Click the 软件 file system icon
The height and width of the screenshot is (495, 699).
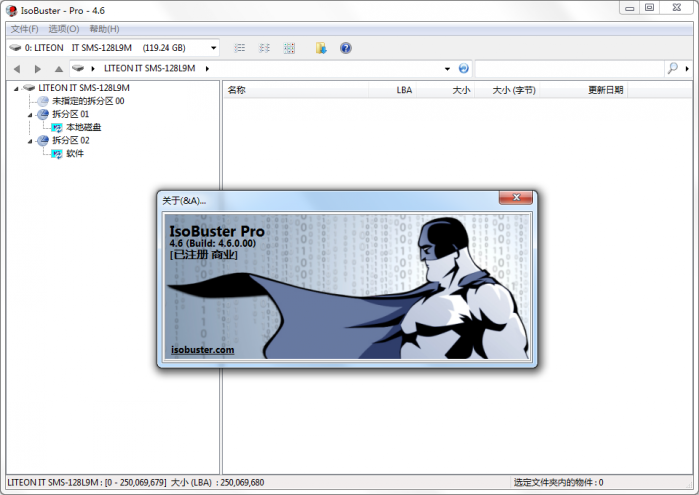[57, 154]
